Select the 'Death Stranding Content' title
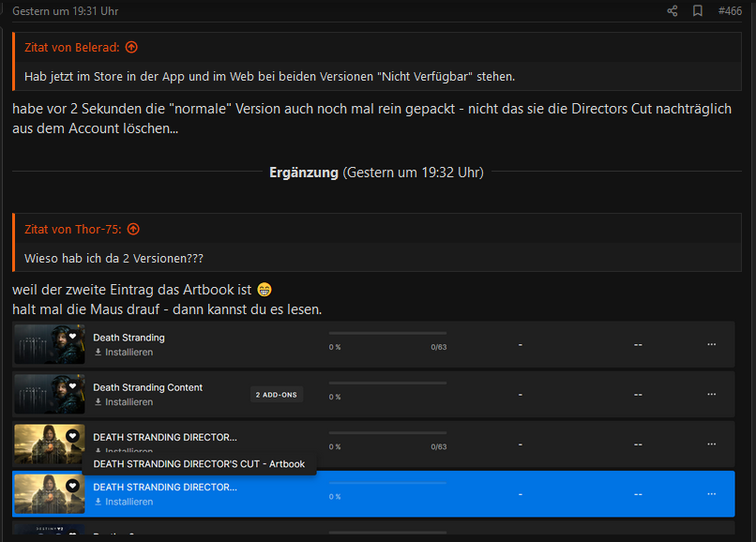756x542 pixels. pos(147,387)
